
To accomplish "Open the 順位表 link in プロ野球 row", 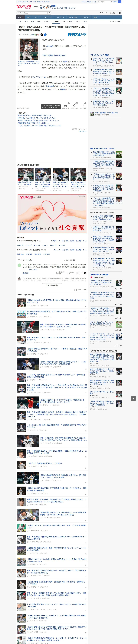I will 72,241.
